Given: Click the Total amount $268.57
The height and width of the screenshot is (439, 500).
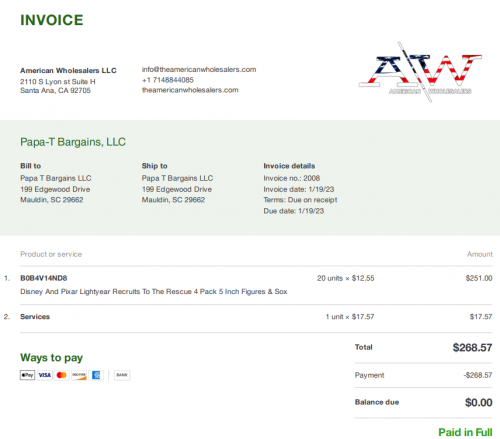Looking at the screenshot, I should (x=472, y=348).
